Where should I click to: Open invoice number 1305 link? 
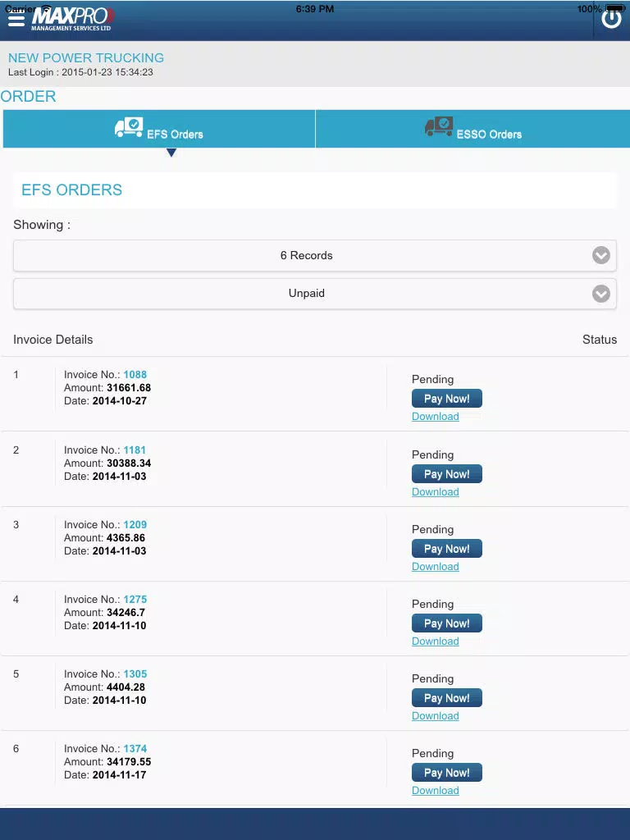click(135, 674)
